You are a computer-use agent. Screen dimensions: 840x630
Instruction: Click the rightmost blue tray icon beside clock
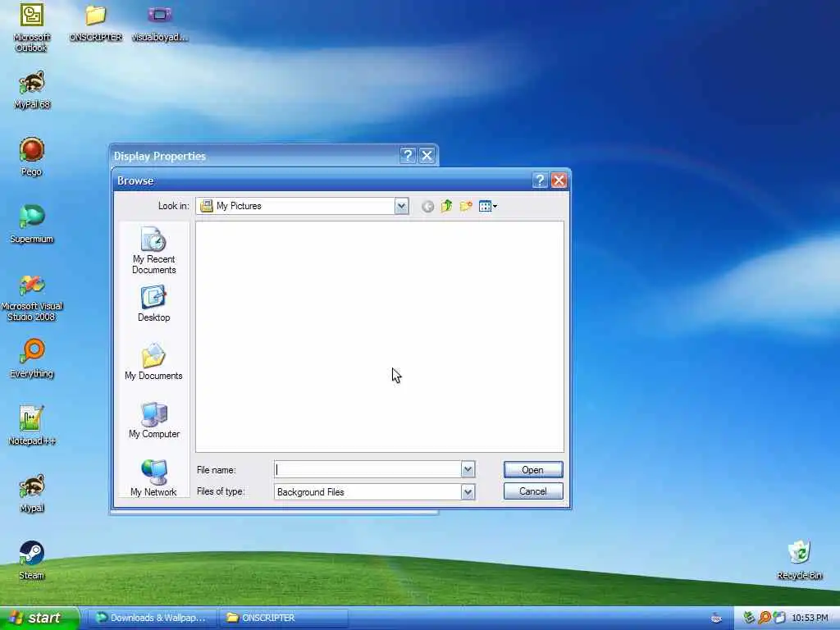(779, 618)
